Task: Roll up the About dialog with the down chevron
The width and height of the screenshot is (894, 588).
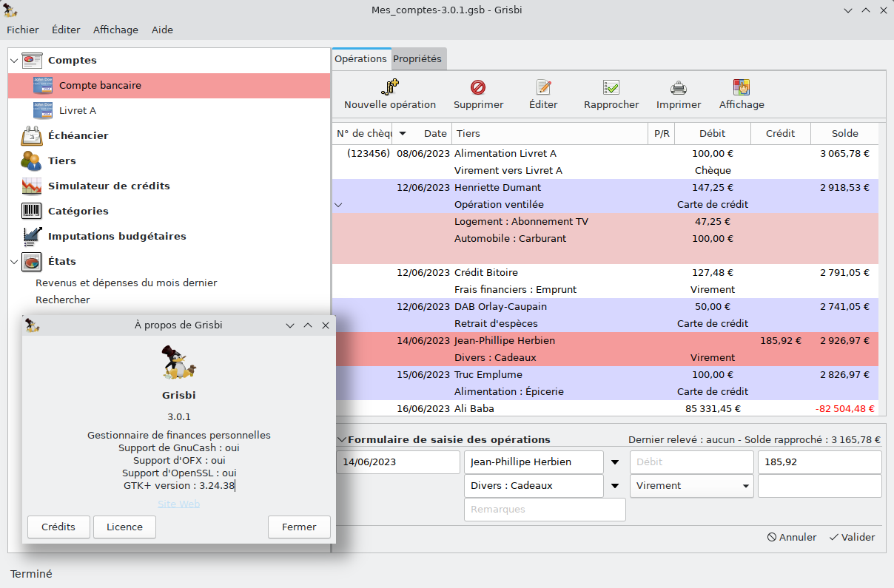Action: pyautogui.click(x=290, y=325)
